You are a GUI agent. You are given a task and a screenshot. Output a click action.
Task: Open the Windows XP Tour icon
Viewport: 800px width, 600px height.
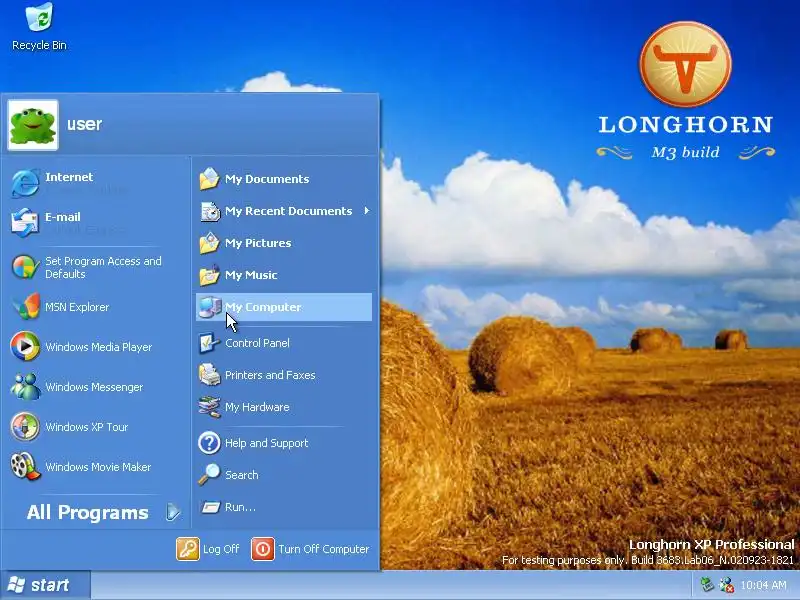coord(25,427)
